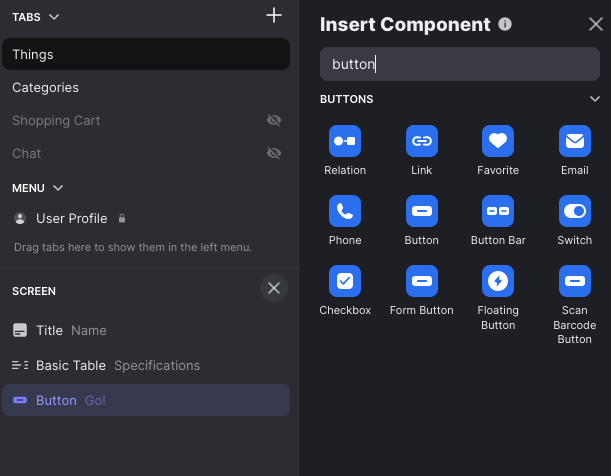The width and height of the screenshot is (611, 476).
Task: Insert the Scan Barcode Button component
Action: [575, 281]
